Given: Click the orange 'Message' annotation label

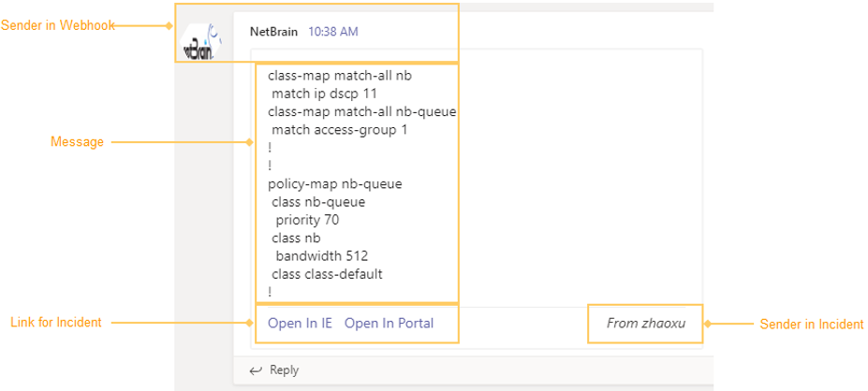Looking at the screenshot, I should point(77,142).
